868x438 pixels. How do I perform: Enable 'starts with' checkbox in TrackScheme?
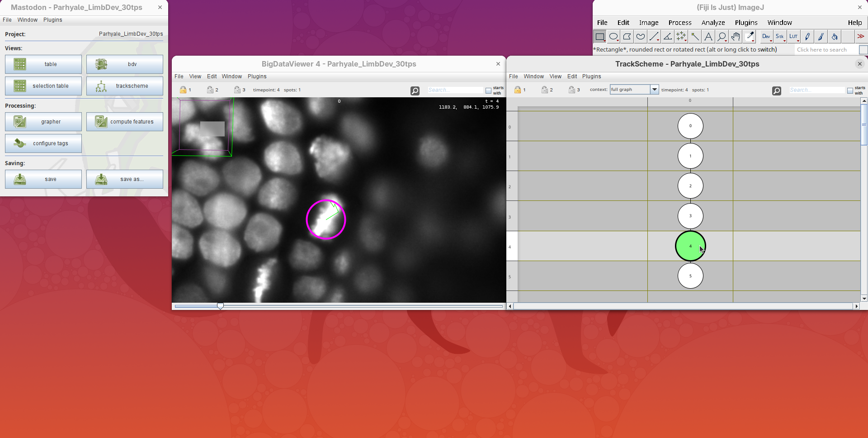click(x=850, y=91)
